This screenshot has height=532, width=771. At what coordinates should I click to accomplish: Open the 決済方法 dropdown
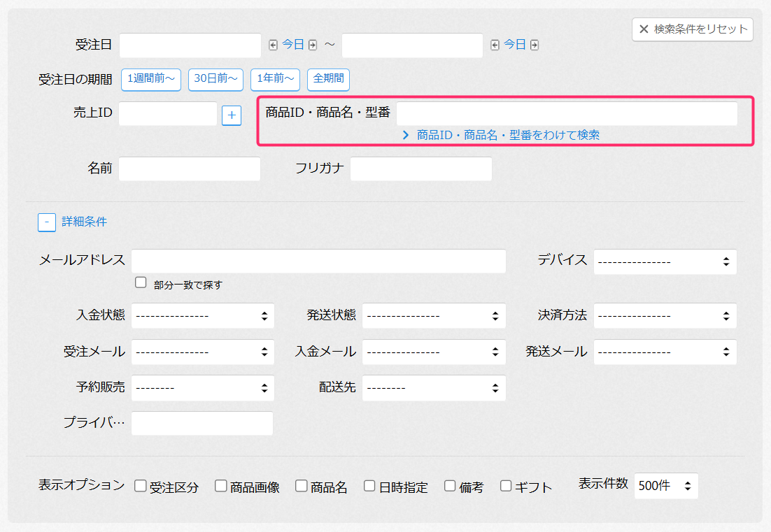pos(665,316)
